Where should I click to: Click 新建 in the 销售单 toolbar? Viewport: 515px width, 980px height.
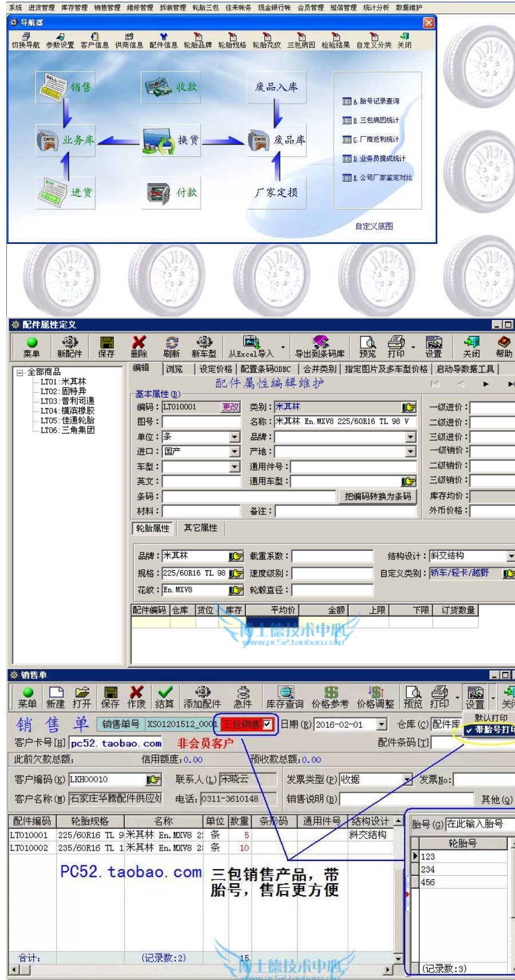point(56,698)
